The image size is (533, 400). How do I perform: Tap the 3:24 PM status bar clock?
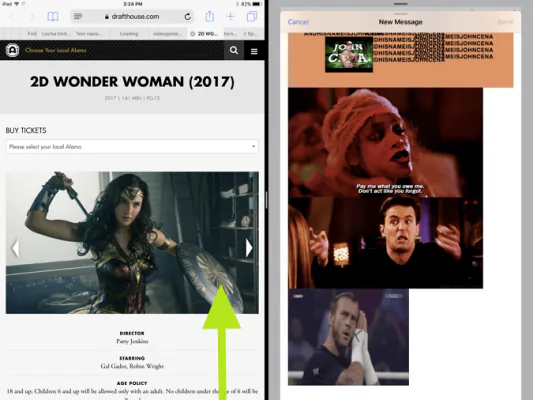(x=133, y=4)
